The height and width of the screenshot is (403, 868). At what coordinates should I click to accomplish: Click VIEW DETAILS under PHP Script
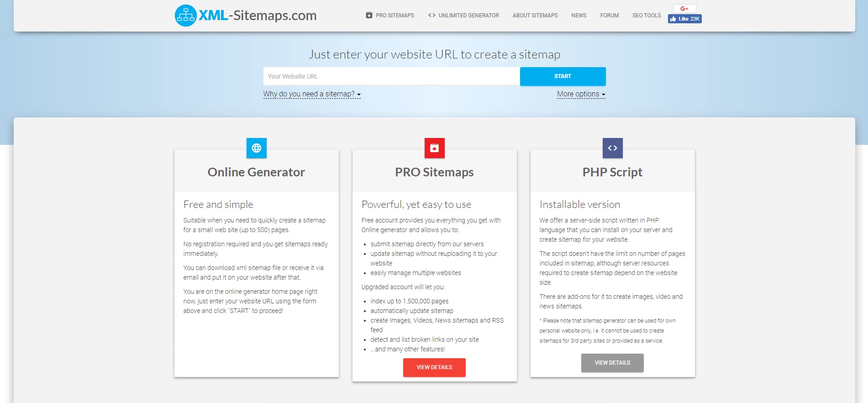[x=612, y=362]
